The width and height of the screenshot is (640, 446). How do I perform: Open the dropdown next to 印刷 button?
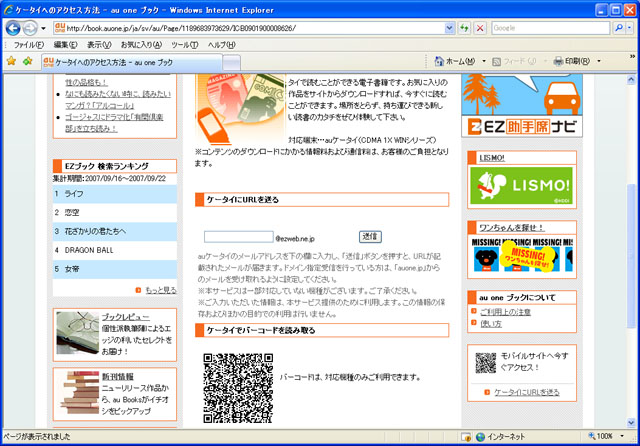[x=599, y=61]
